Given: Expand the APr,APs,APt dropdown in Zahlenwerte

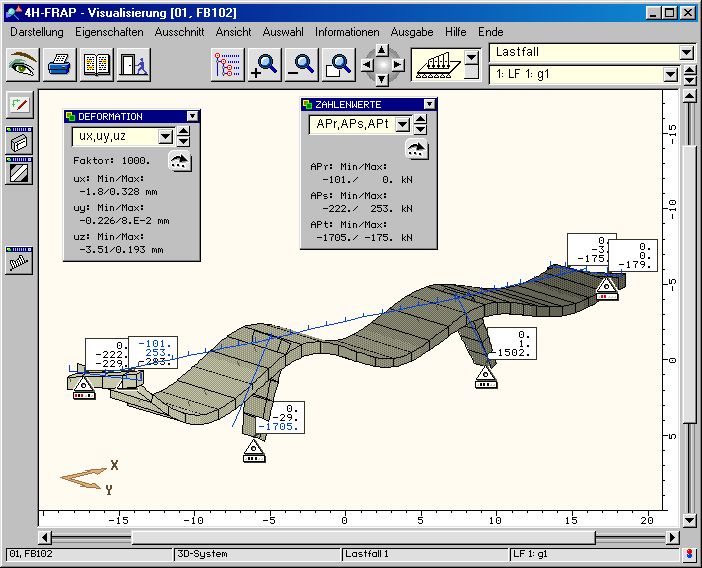Looking at the screenshot, I should [x=402, y=124].
